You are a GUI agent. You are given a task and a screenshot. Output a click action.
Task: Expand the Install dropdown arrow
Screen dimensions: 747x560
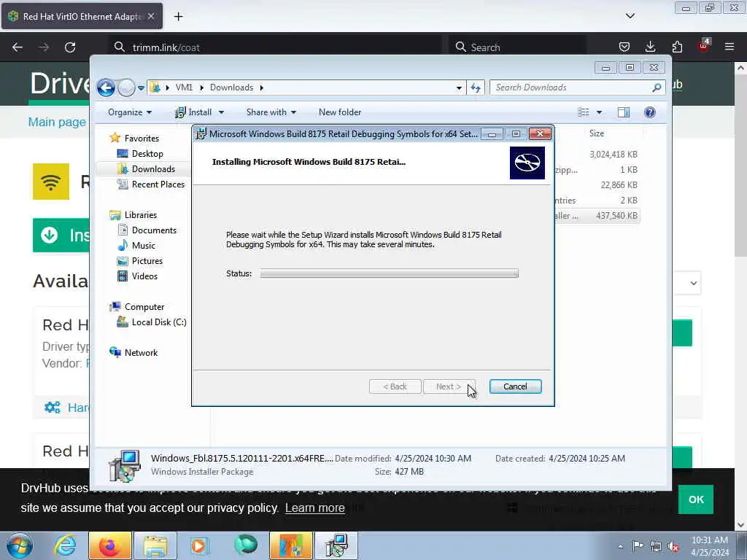point(221,112)
